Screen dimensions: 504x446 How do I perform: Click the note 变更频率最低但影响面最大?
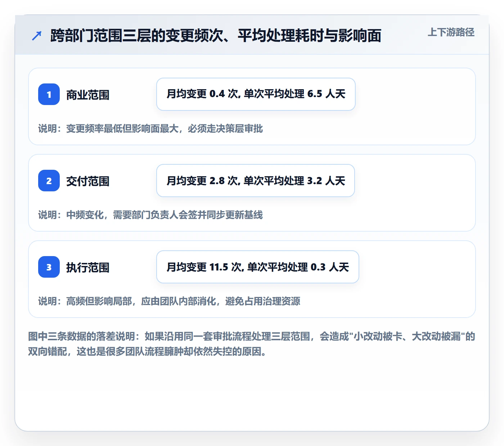[x=150, y=129]
